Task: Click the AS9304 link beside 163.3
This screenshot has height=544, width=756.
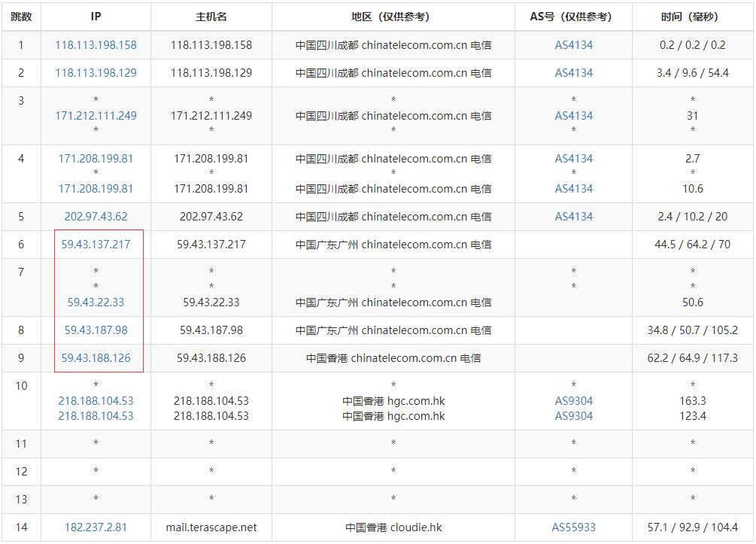Action: [574, 401]
